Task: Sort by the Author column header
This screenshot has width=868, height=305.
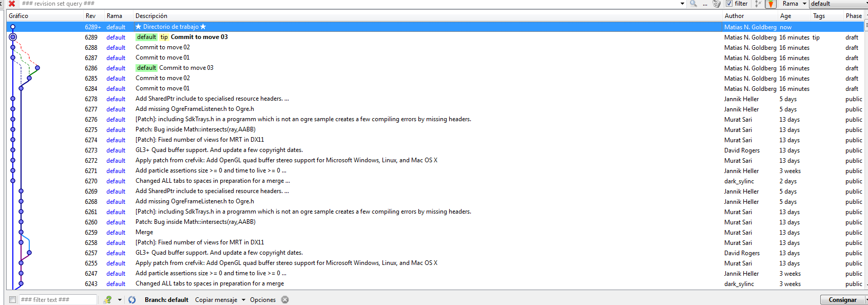Action: tap(734, 16)
